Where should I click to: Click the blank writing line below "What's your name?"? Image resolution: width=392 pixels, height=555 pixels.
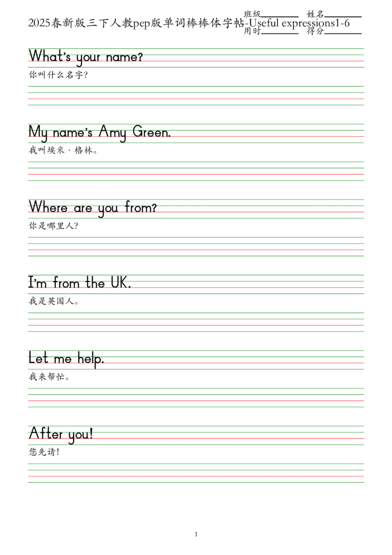pyautogui.click(x=196, y=95)
